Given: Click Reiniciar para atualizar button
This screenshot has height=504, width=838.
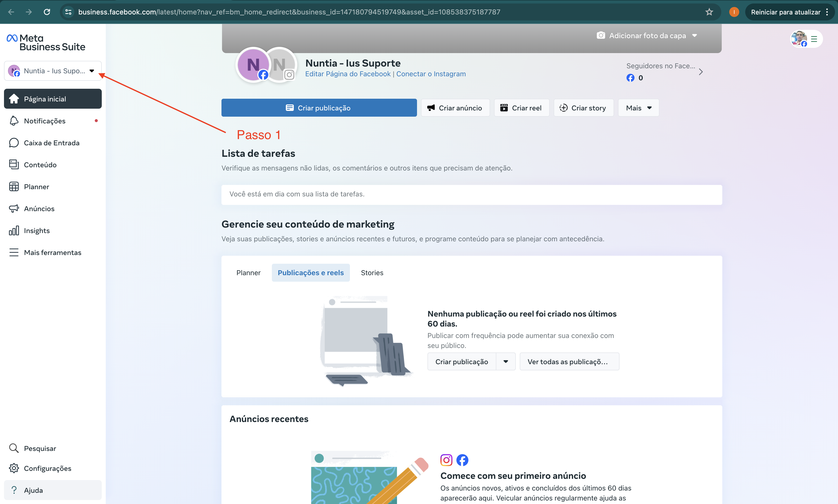Looking at the screenshot, I should (x=785, y=12).
